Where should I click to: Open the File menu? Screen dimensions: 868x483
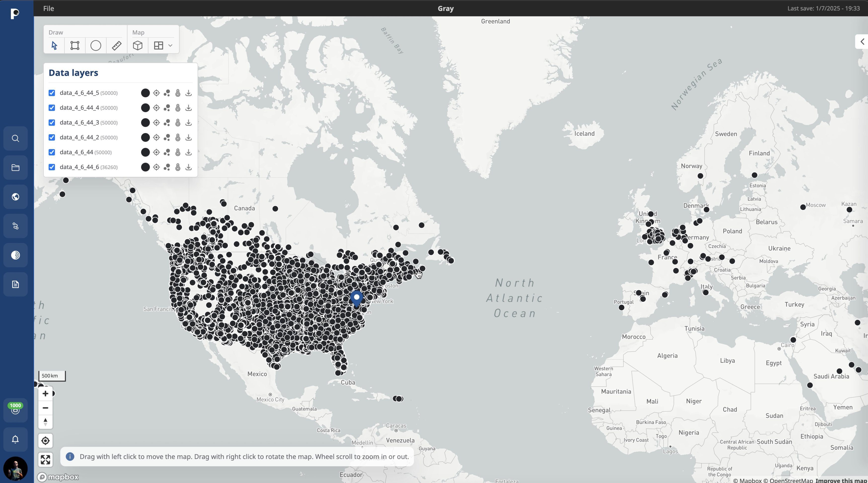click(x=48, y=8)
